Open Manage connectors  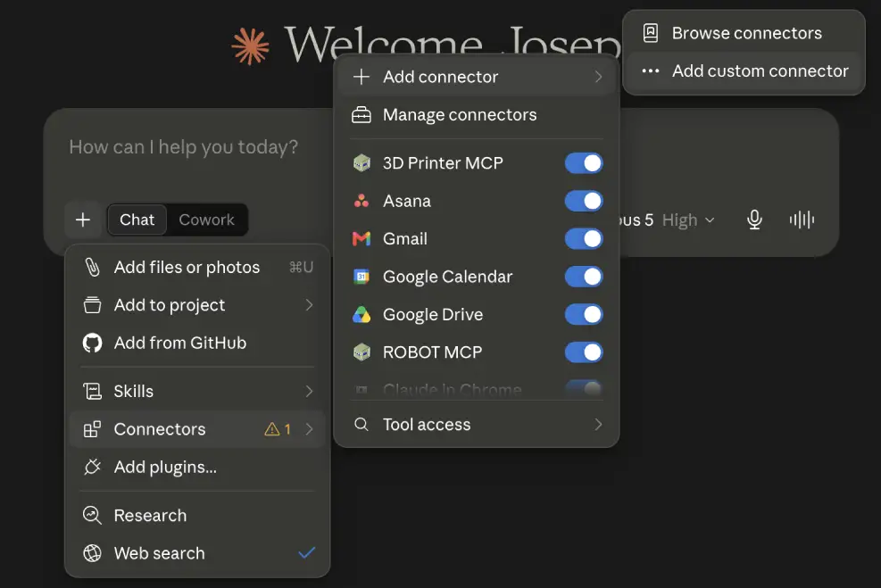coord(477,114)
